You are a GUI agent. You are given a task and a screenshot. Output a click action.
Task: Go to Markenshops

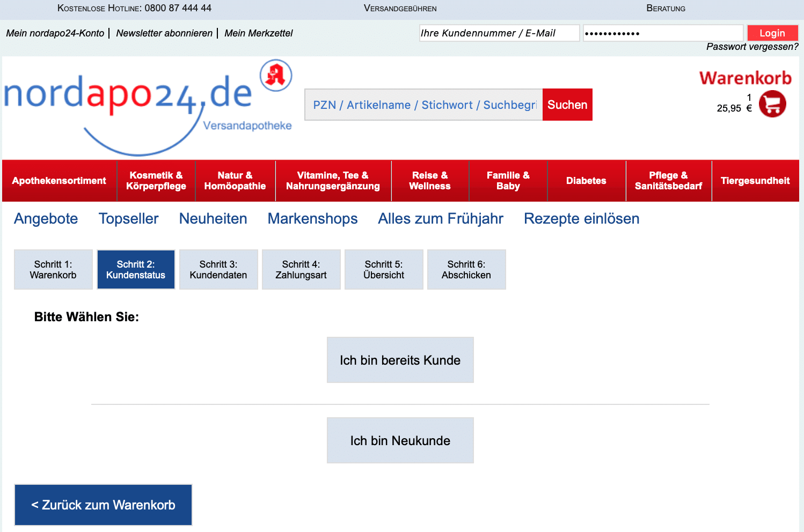(313, 219)
